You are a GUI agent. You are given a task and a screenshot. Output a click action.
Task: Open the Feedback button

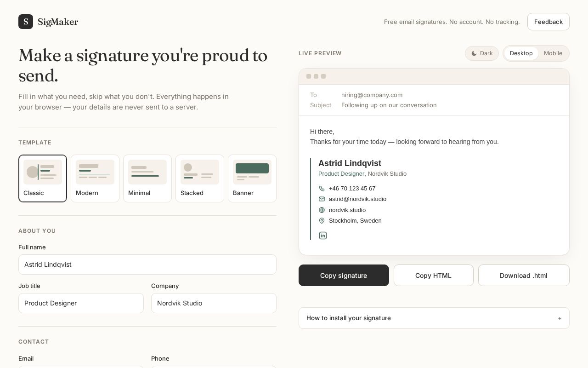pyautogui.click(x=548, y=22)
